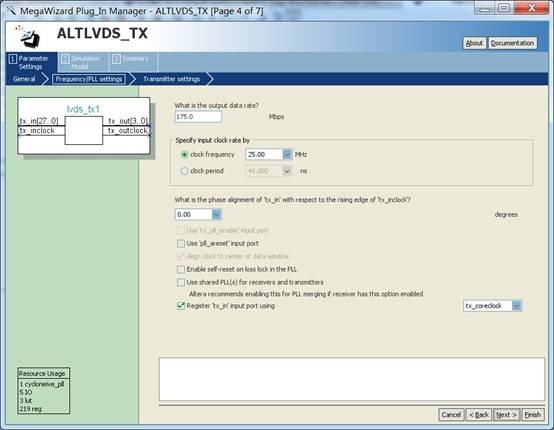
Task: Click the output data rate field
Action: (198, 117)
